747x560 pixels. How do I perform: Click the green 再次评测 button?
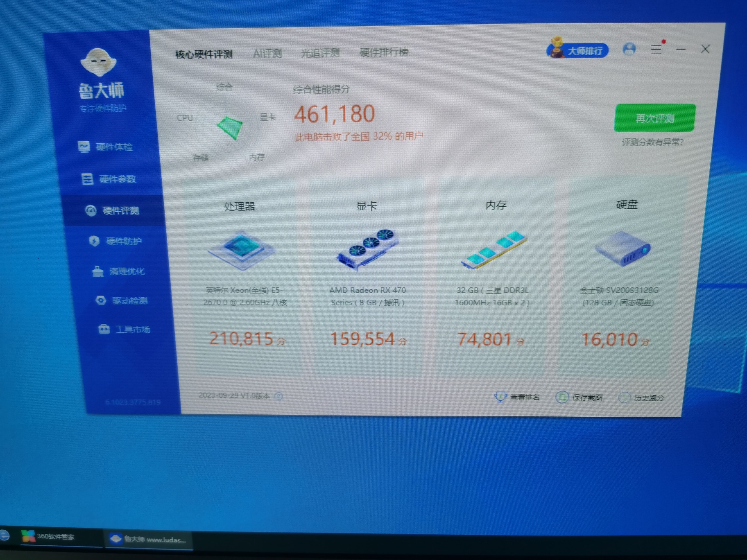(654, 118)
